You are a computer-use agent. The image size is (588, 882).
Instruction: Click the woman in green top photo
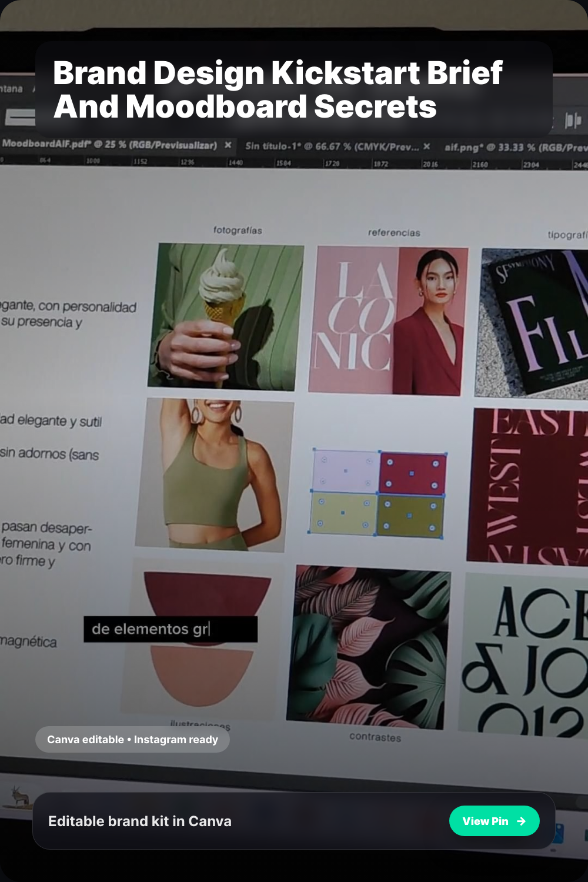pyautogui.click(x=214, y=475)
